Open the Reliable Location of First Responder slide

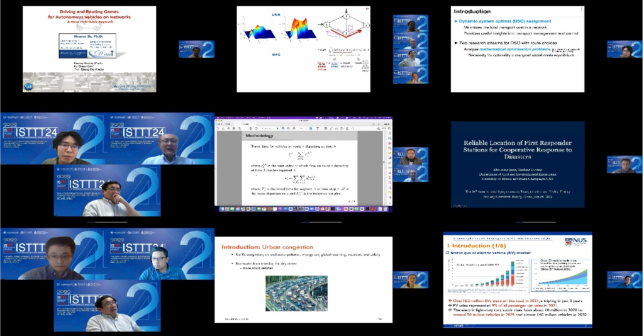pyautogui.click(x=517, y=164)
